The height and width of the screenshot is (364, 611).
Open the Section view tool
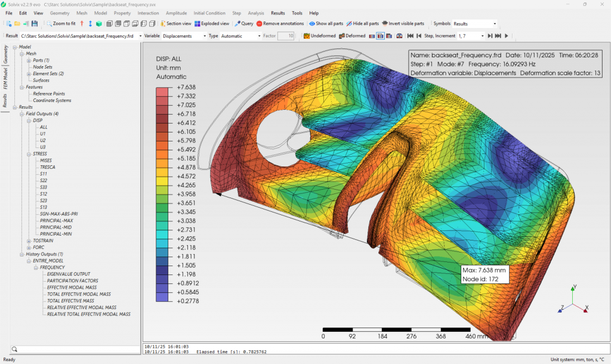click(x=175, y=24)
